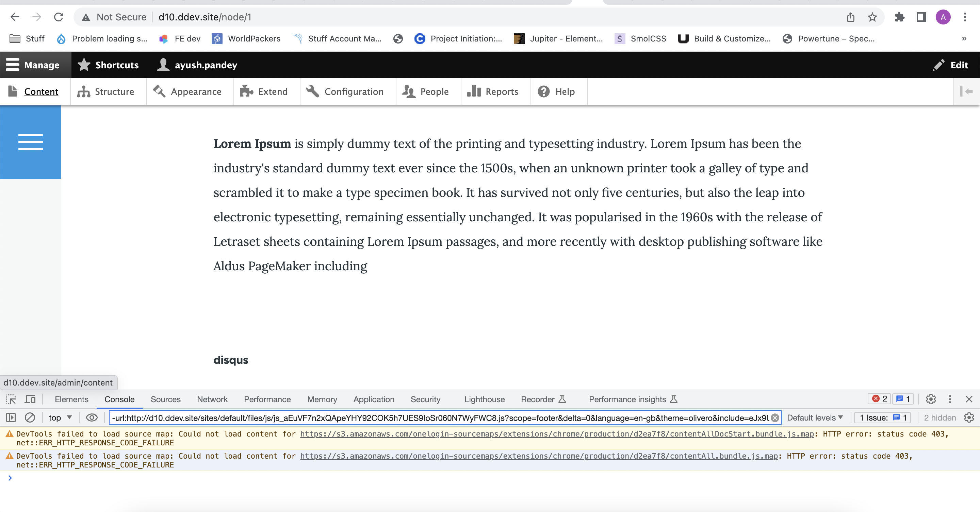
Task: Open the top JavaScript context dropdown
Action: 60,417
